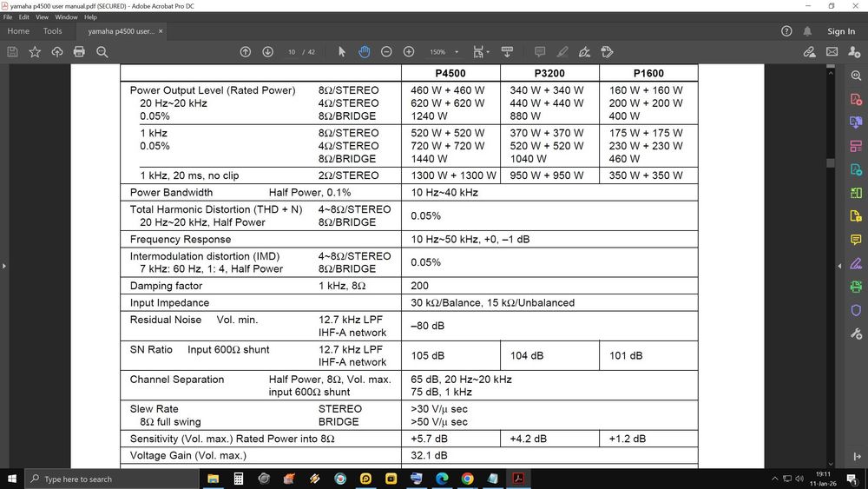
Task: Expand the left navigation pane arrow
Action: (3, 266)
